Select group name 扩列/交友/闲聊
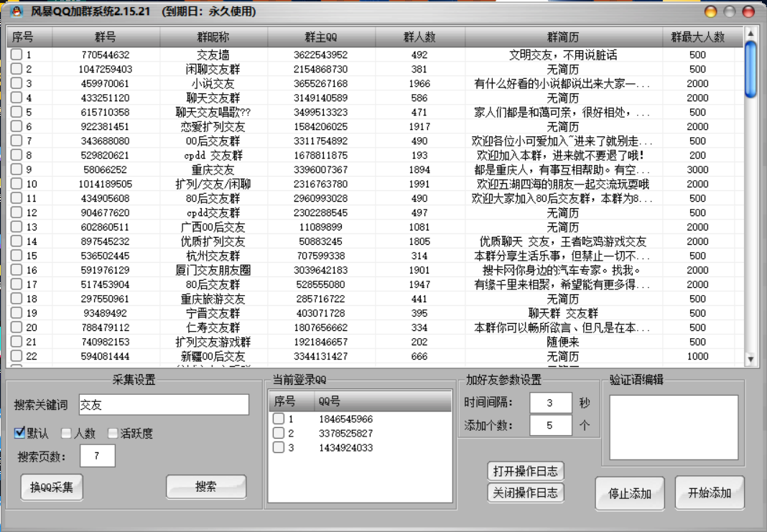This screenshot has width=767, height=532. pos(213,184)
